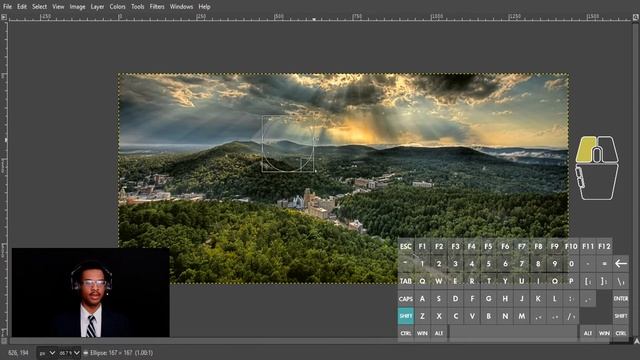Toggle Quick Mask button at bottom left
Image resolution: width=640 pixels, height=360 pixels.
click(x=4, y=340)
